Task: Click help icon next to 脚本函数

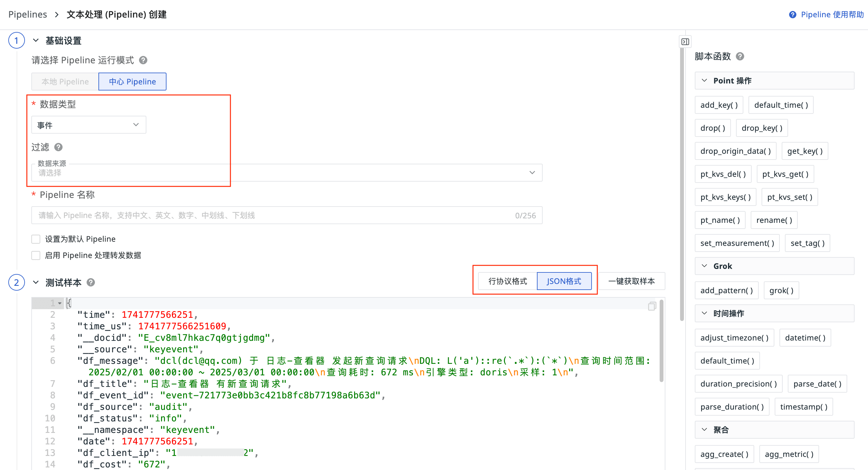Action: click(740, 56)
